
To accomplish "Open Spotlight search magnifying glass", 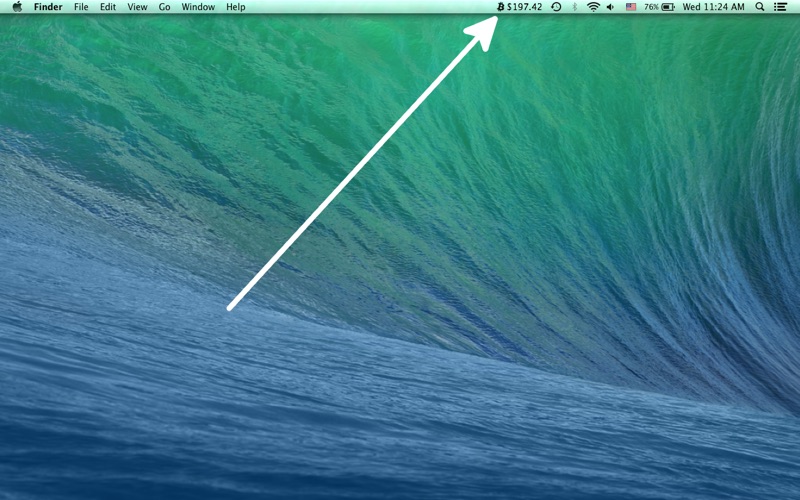I will click(x=760, y=7).
